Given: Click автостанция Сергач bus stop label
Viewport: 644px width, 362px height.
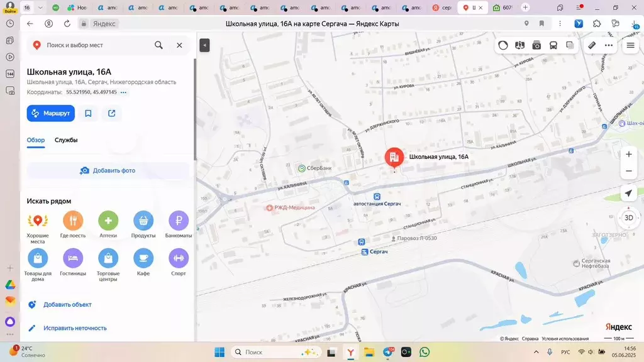Looking at the screenshot, I should [377, 204].
